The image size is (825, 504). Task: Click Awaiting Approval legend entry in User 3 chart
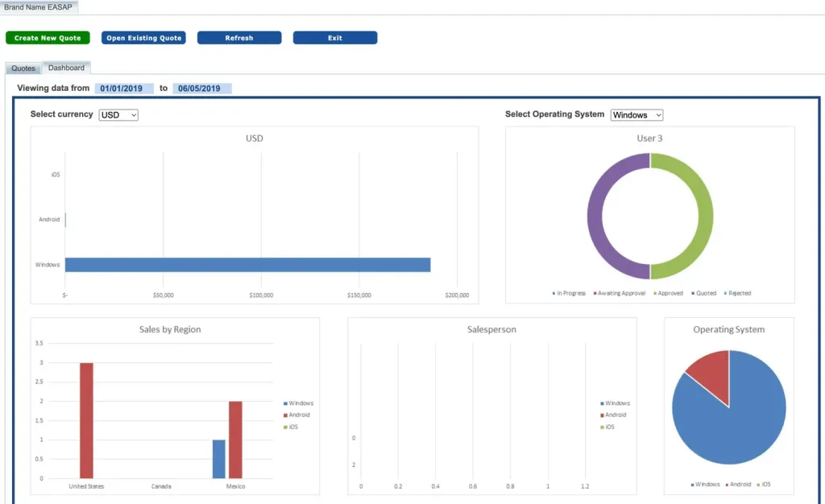(620, 293)
